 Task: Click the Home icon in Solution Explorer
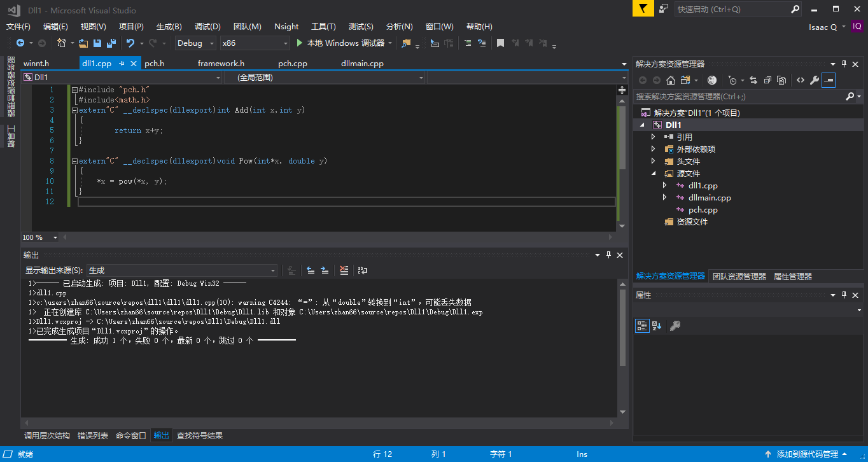coord(670,80)
